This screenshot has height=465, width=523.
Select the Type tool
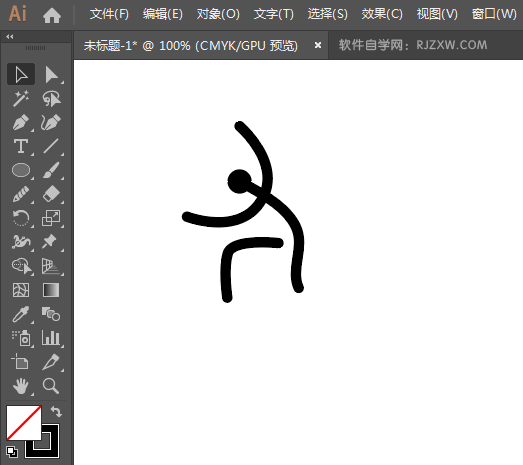21,146
